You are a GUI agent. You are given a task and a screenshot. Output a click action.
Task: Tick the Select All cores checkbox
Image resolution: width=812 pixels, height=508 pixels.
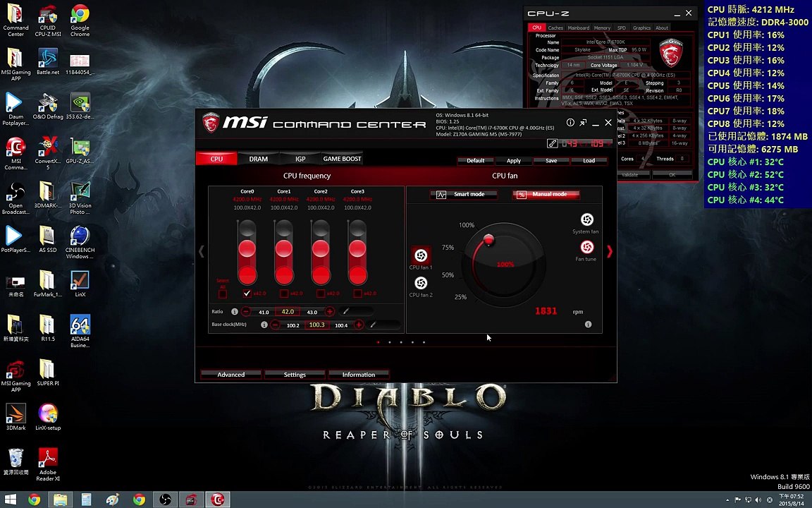tap(223, 294)
